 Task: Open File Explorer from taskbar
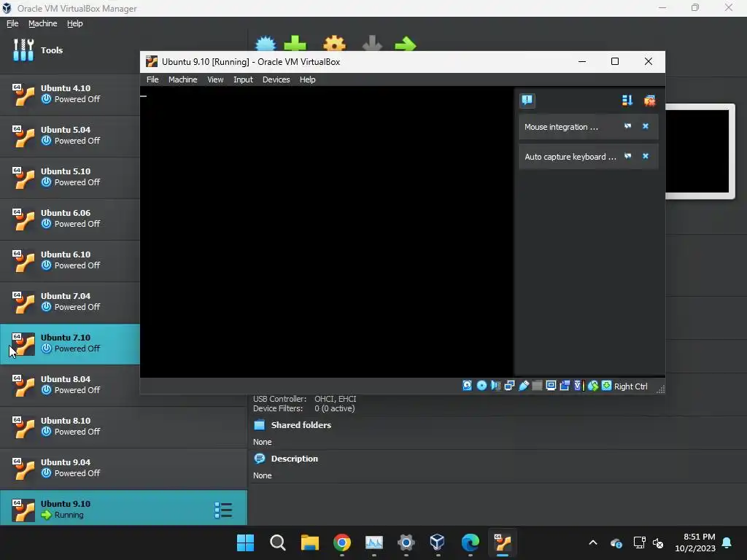click(309, 542)
